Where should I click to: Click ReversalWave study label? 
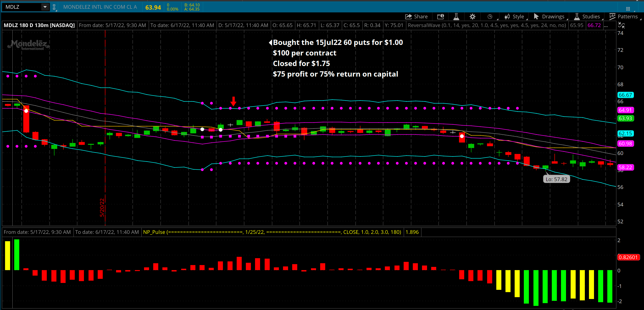pos(486,25)
